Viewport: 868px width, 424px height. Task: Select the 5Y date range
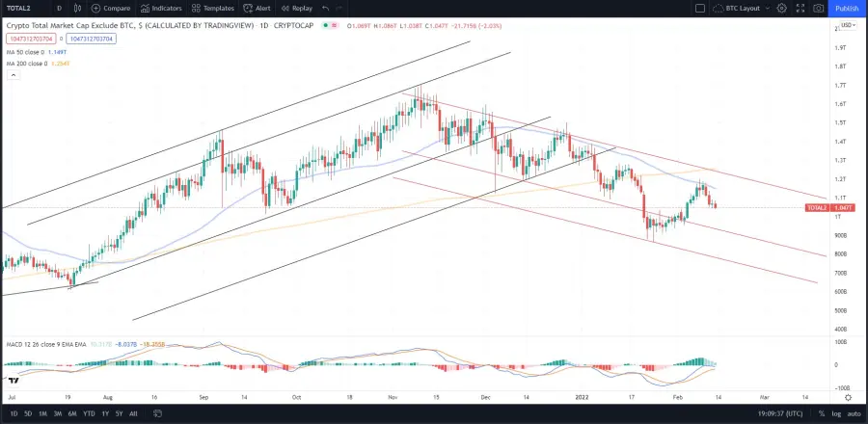pyautogui.click(x=119, y=413)
